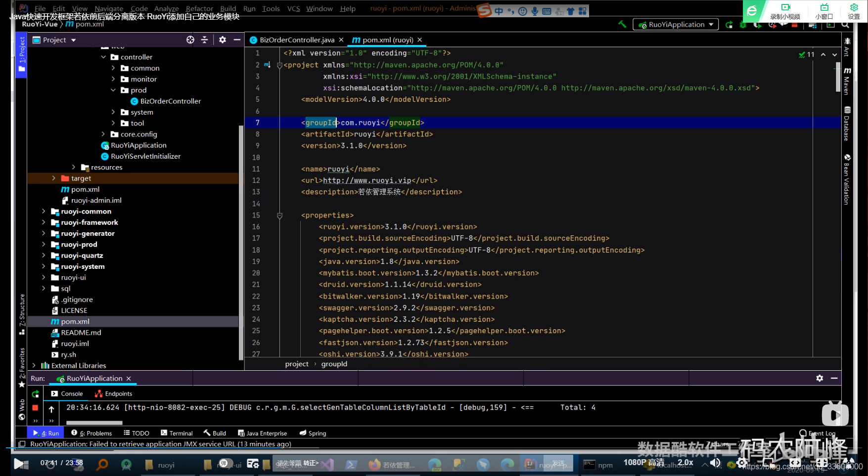
Task: Click the Build Project hammer icon
Action: coord(622,24)
